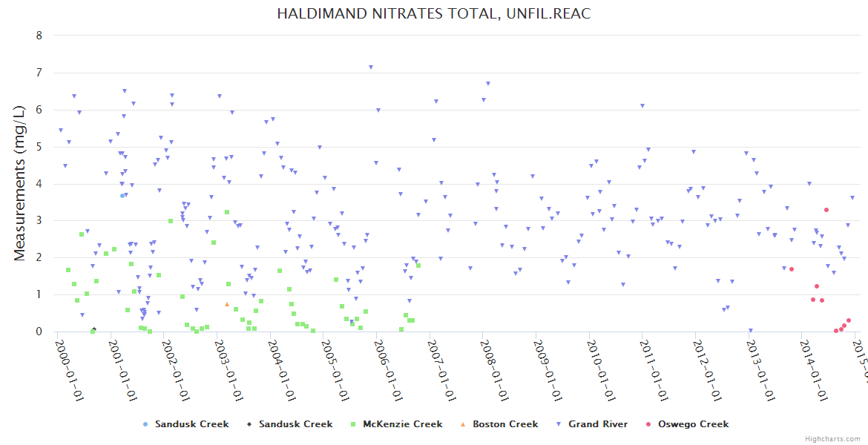Click the black diamond Sandusk Creek legend marker
Screen dimensions: 868x445
point(249,424)
